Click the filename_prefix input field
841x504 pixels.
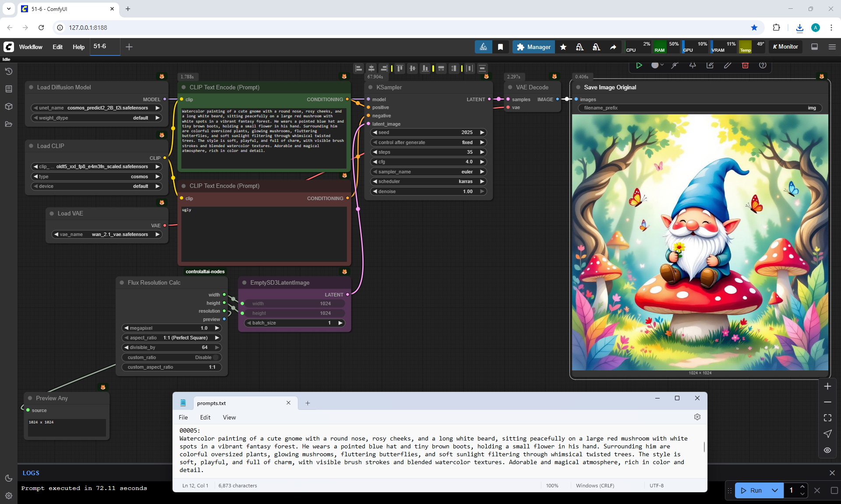pyautogui.click(x=700, y=108)
